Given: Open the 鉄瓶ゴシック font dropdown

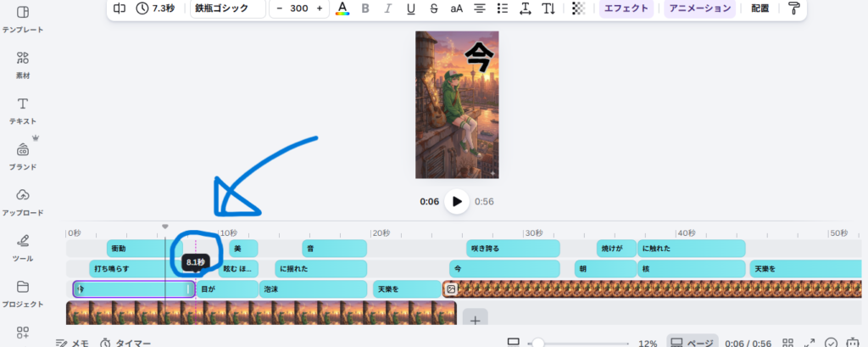Looking at the screenshot, I should point(226,8).
